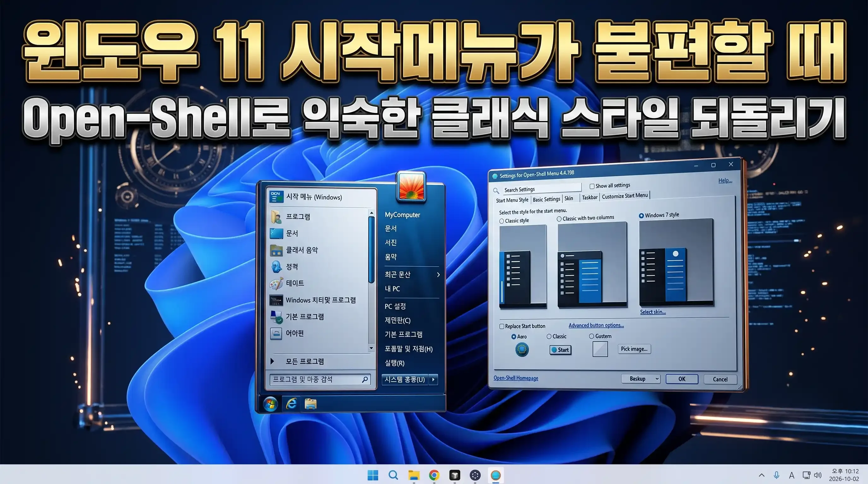Click the Windows 7 style preview thumbnail
The image size is (868, 484).
coord(676,262)
